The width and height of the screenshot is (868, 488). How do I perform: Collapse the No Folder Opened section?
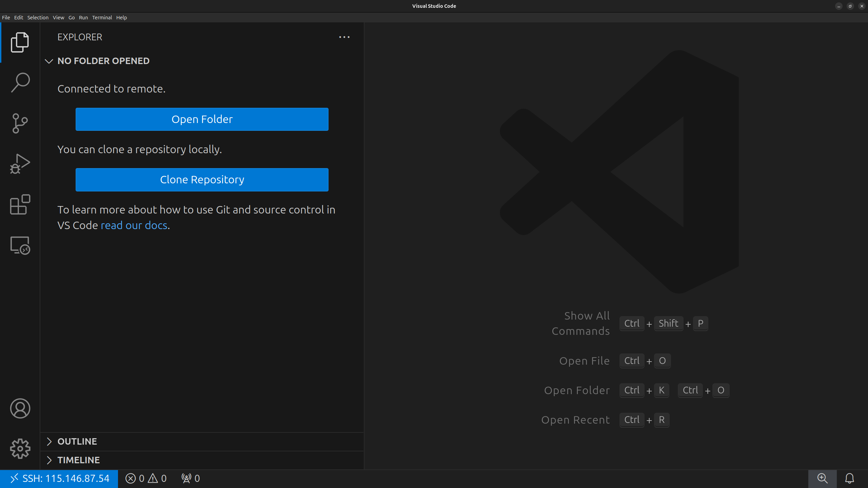coord(103,61)
